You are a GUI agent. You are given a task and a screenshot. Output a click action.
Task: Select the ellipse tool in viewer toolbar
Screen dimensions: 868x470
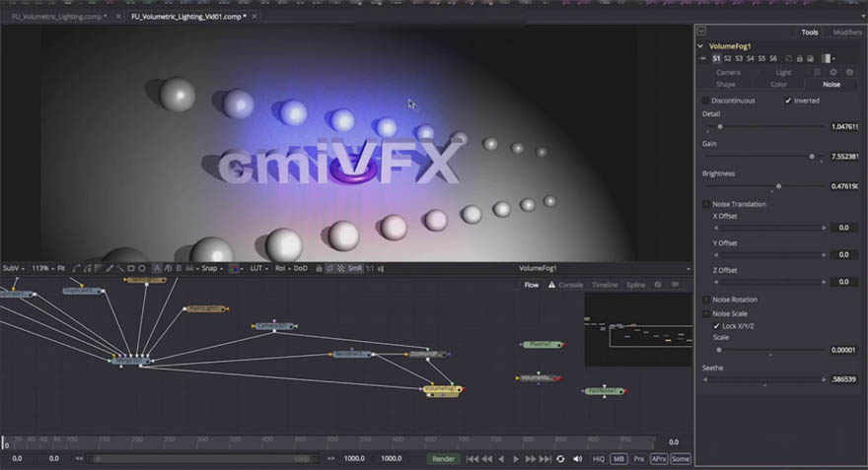click(142, 268)
